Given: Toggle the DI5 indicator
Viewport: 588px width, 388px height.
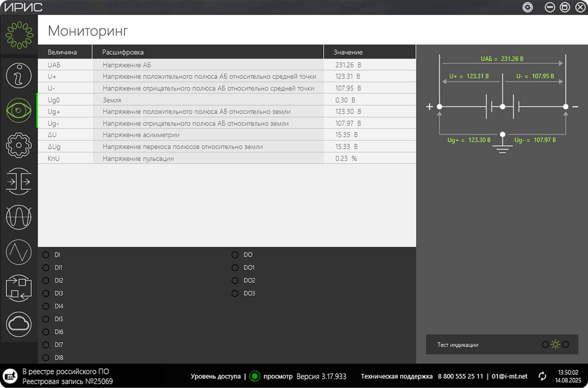Looking at the screenshot, I should [46, 319].
